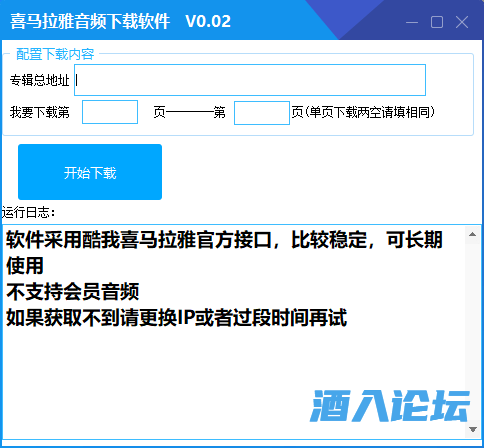
Task: Click the log line about 更换IP
Action: click(177, 318)
